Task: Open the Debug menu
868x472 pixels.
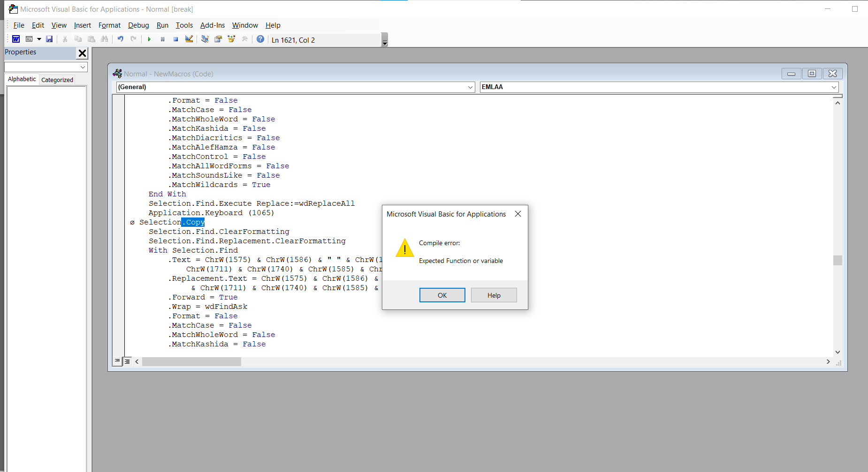Action: point(138,25)
